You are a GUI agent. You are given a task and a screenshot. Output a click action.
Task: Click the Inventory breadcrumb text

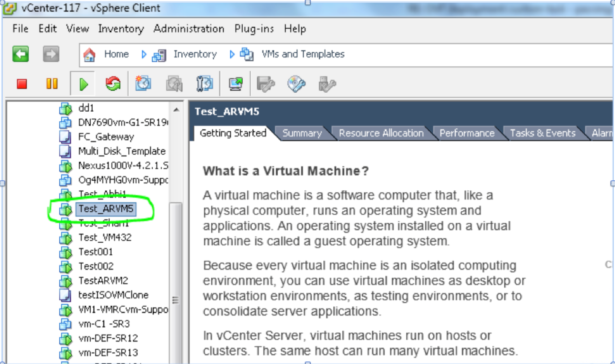(195, 54)
